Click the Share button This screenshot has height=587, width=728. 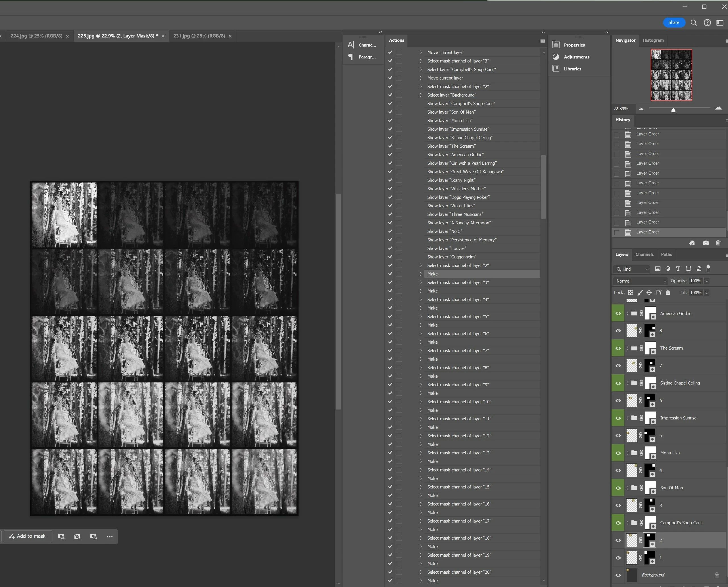[673, 22]
